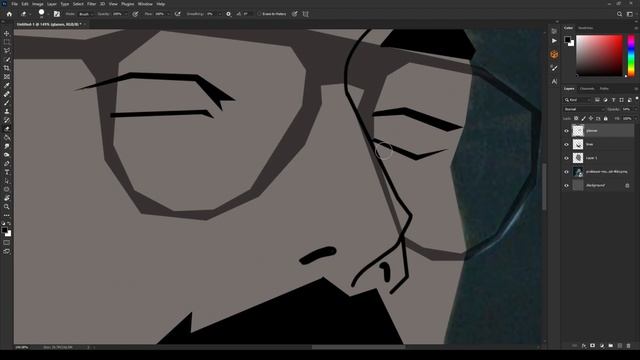Select the Pen tool

(x=7, y=164)
